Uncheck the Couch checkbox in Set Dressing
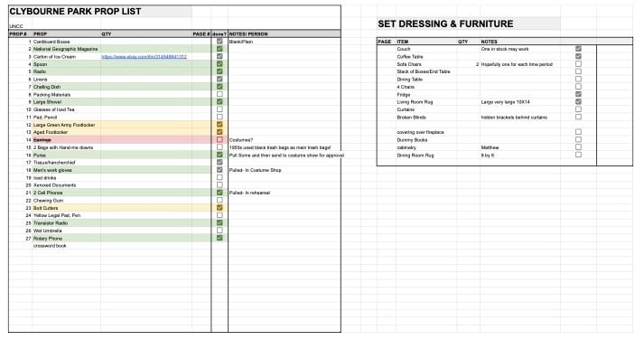 click(578, 49)
